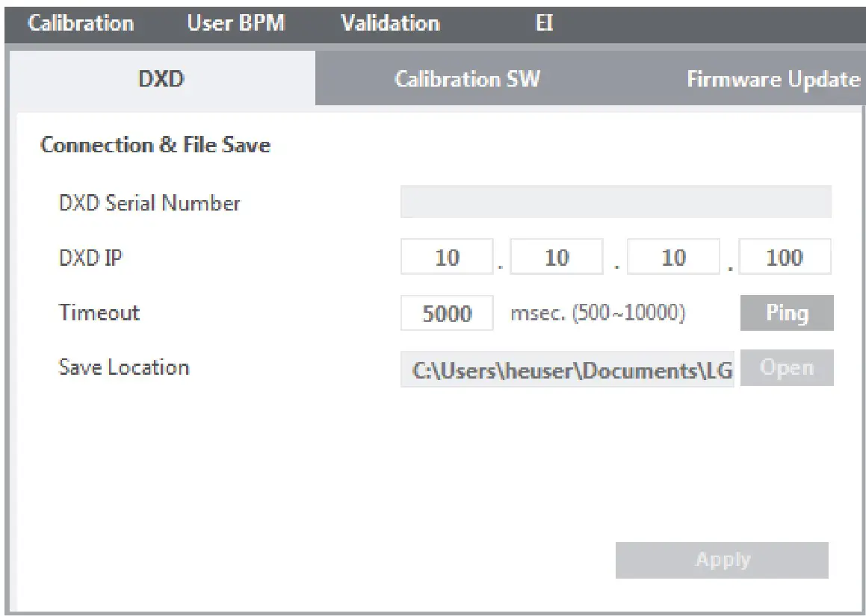The width and height of the screenshot is (866, 616).
Task: Select the Timeout field showing 5000
Action: pos(447,312)
